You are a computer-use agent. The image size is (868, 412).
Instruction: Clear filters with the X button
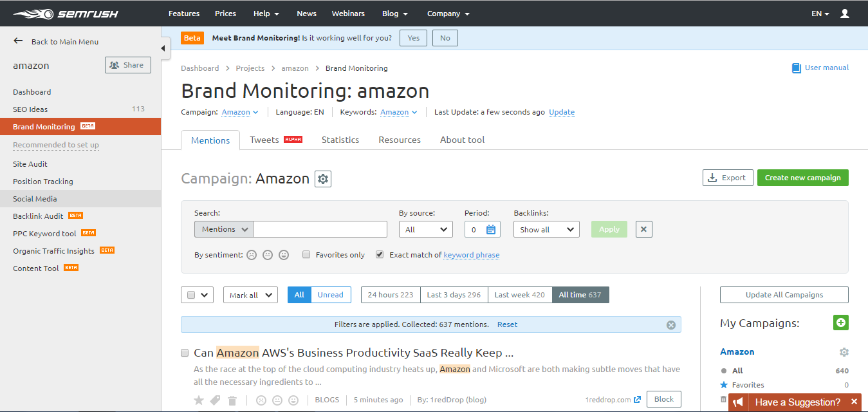click(644, 229)
